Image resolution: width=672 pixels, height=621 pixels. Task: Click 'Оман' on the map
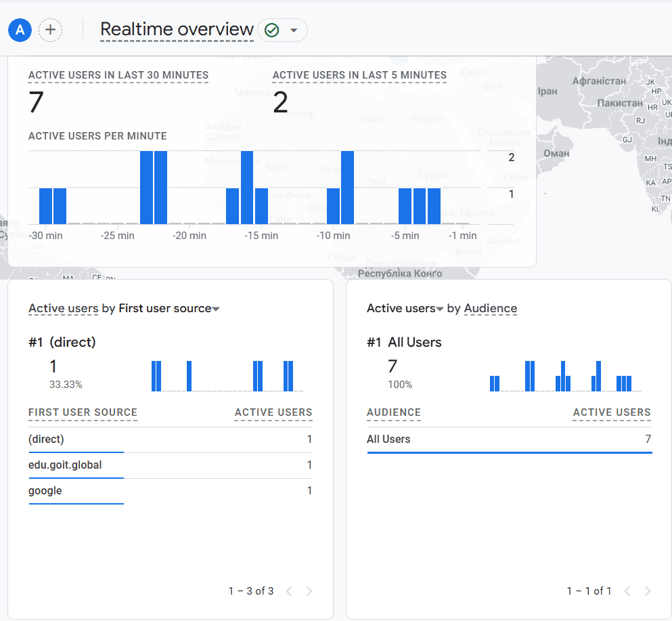(x=556, y=154)
